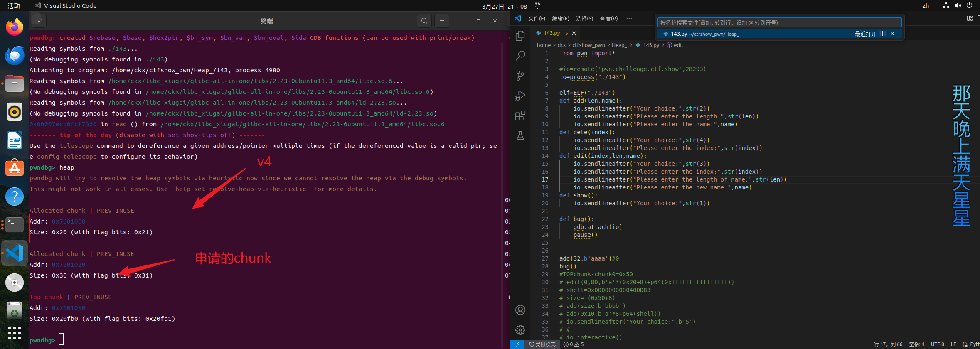Click the 'home' breadcrumb segment
The height and width of the screenshot is (349, 980).
544,45
